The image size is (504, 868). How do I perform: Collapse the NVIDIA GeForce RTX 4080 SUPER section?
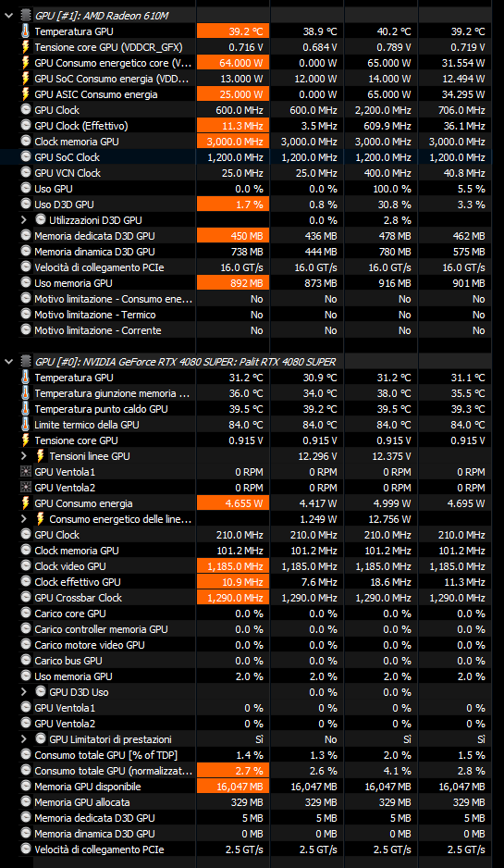point(9,362)
